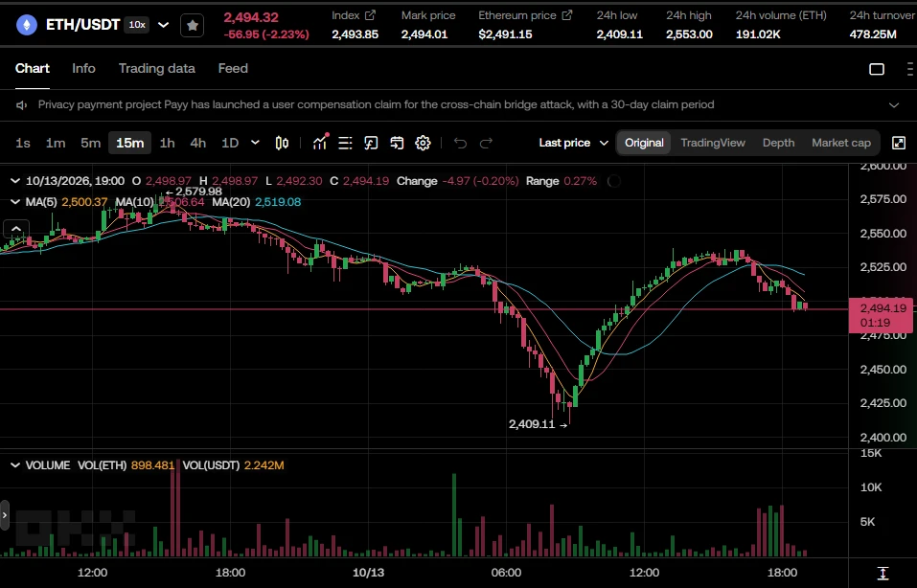The width and height of the screenshot is (917, 588).
Task: Open the Ethereum price external link icon
Action: (x=566, y=15)
